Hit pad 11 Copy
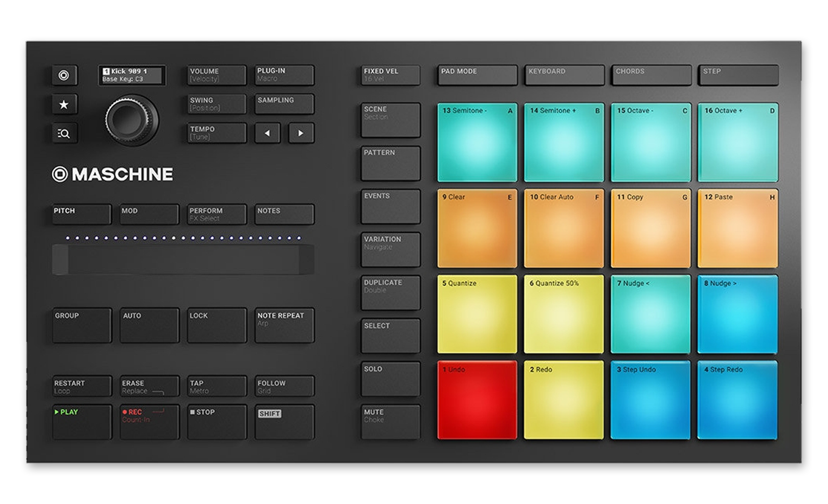Viewport: 828px width, 504px height. (x=651, y=228)
